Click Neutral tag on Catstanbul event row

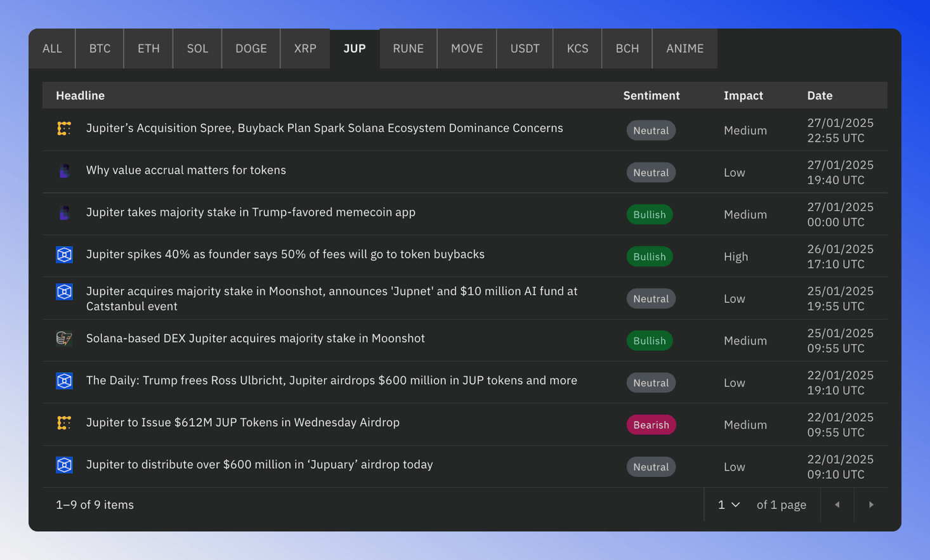point(651,299)
